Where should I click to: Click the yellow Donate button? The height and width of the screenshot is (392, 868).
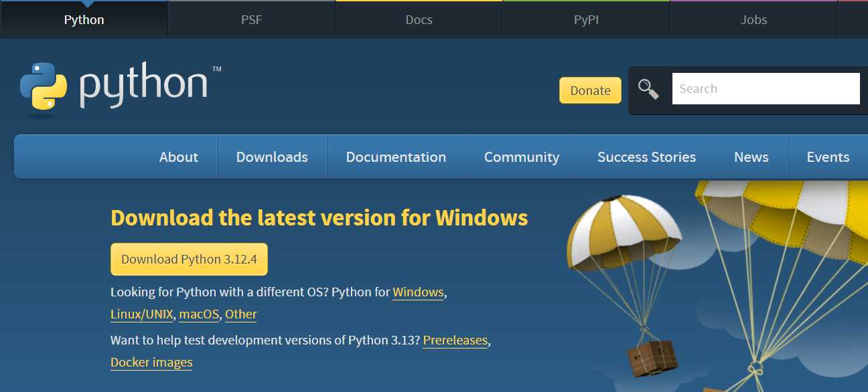(x=590, y=90)
